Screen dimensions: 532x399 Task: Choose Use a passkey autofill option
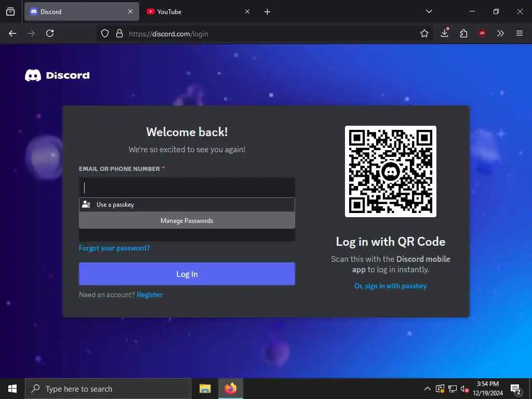pos(187,205)
